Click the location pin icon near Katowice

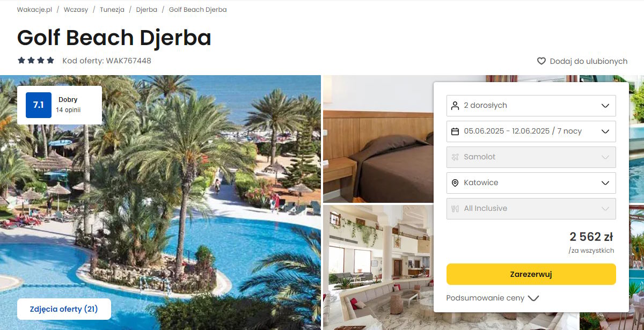[x=455, y=183]
